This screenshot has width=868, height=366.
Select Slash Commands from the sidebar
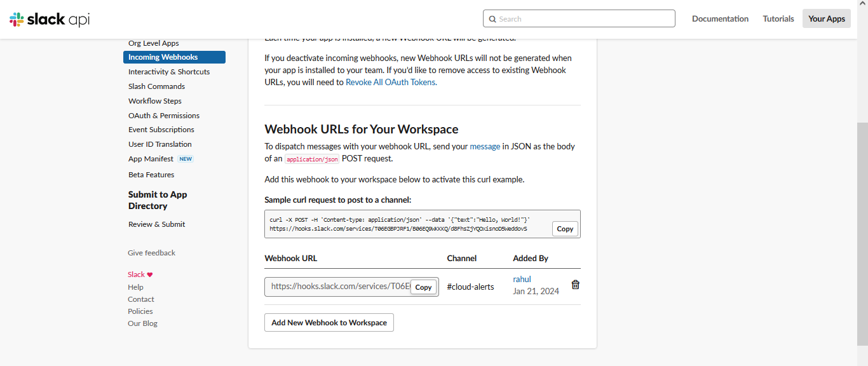coord(156,86)
